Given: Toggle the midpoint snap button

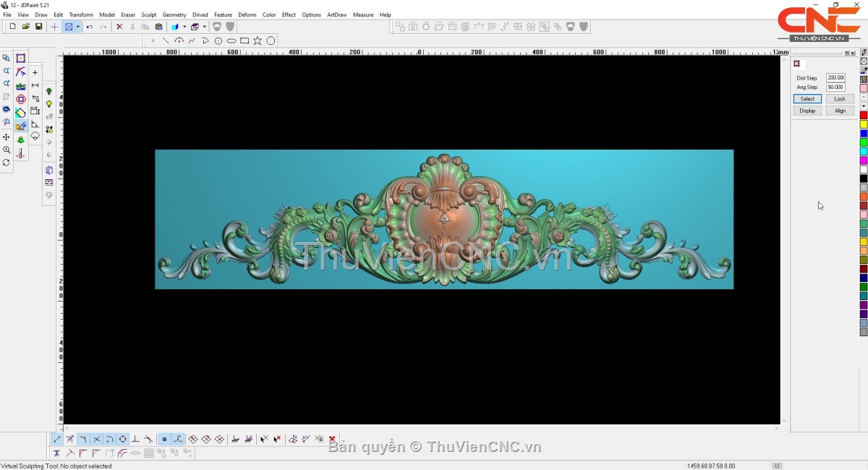Looking at the screenshot, I should click(x=70, y=439).
